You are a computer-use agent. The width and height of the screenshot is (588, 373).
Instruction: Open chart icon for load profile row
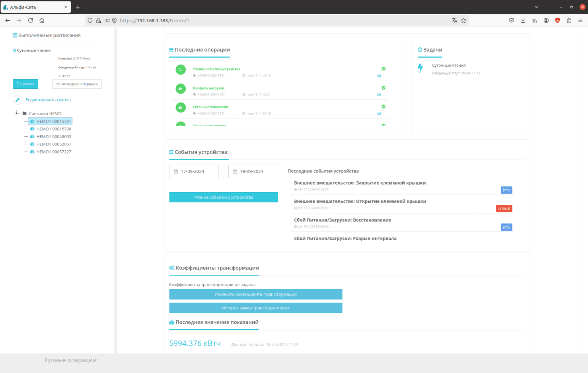pos(379,94)
